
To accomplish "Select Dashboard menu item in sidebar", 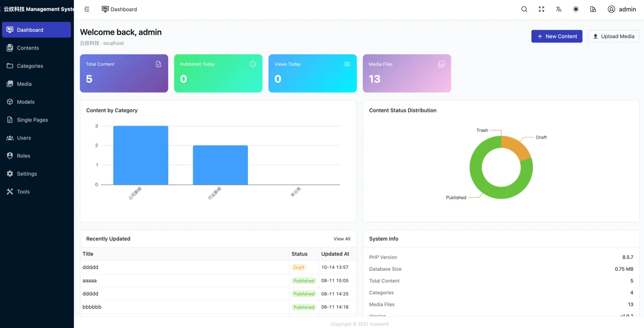I will [x=36, y=30].
